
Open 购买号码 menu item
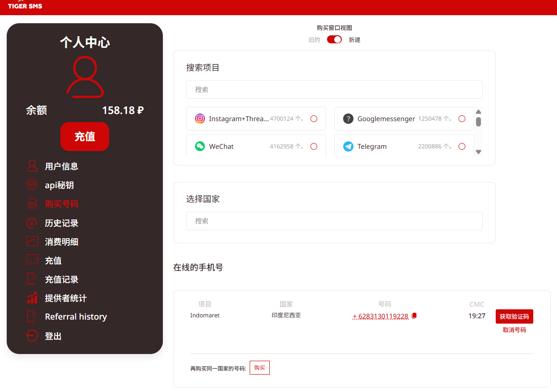[x=61, y=204]
